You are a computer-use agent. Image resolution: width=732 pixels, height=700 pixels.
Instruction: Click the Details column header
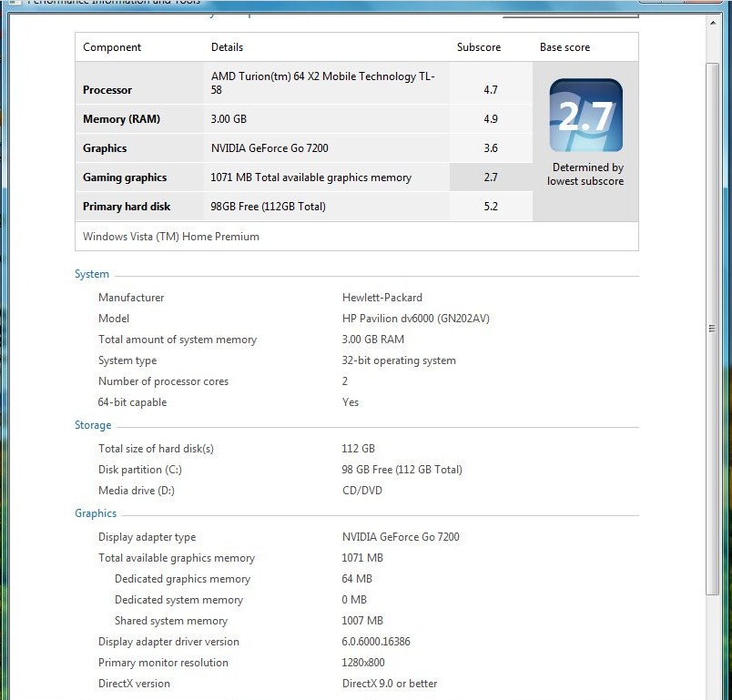[227, 47]
